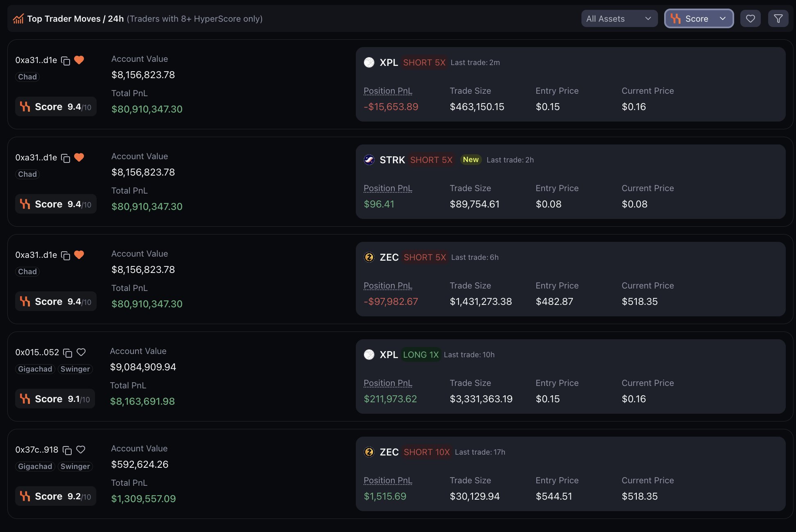Click the STRK token icon
The image size is (796, 532).
pos(369,160)
